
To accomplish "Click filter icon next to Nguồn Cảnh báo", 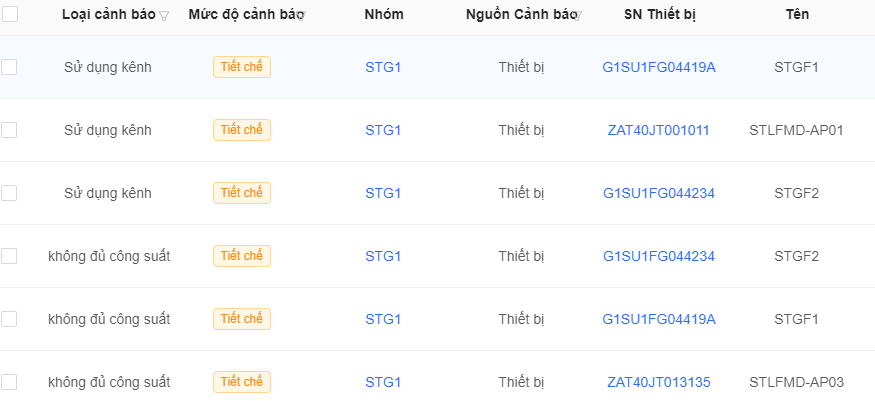I will pyautogui.click(x=578, y=16).
